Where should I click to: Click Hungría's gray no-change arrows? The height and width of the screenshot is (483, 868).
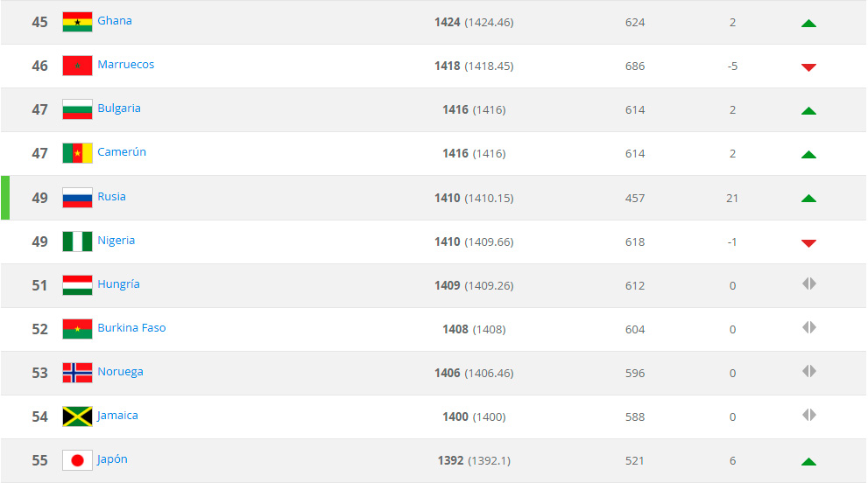(808, 284)
